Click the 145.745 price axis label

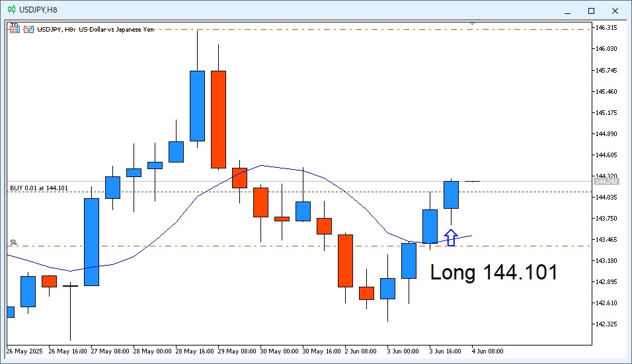pos(606,71)
